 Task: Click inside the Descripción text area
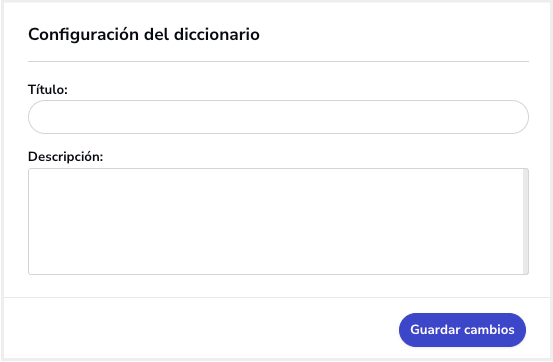(x=278, y=221)
